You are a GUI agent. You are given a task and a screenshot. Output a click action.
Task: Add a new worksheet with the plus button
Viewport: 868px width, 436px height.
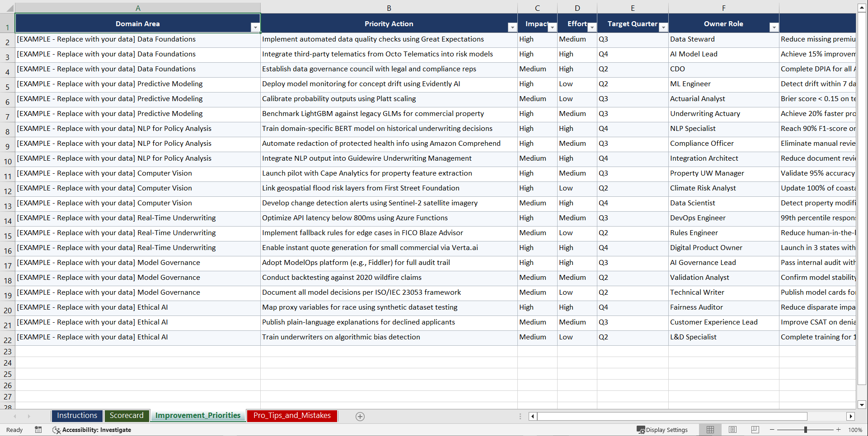click(360, 416)
